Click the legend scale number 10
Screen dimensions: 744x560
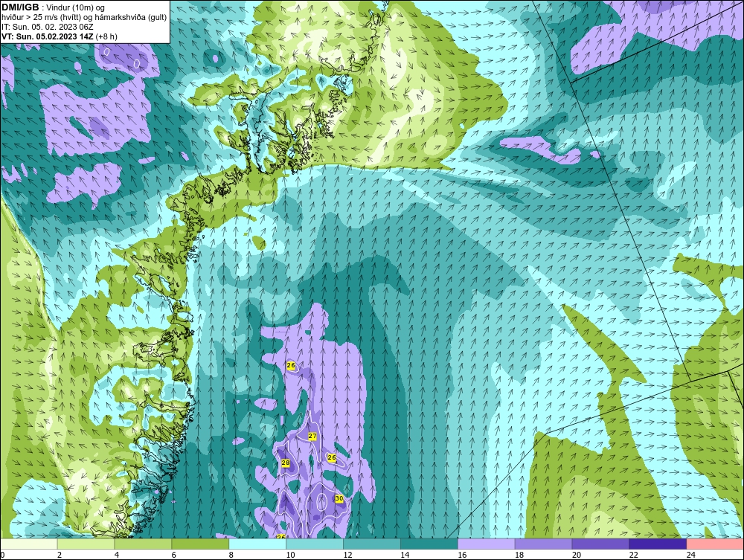[x=290, y=556]
